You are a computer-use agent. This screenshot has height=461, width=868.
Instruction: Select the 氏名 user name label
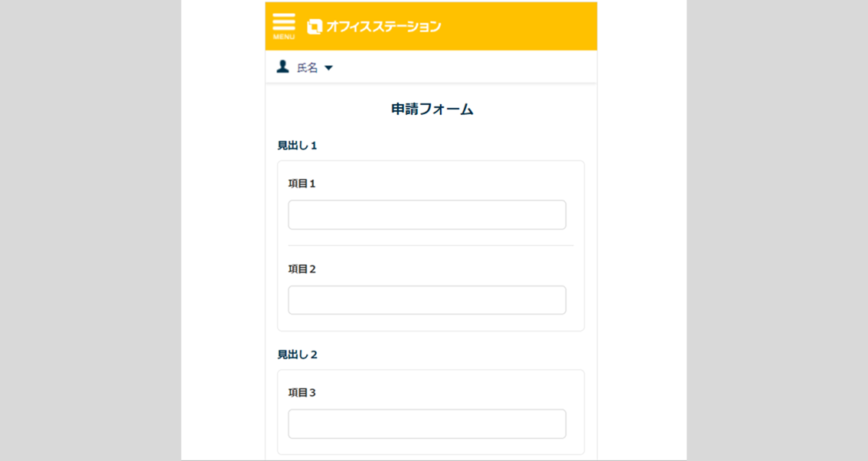(307, 68)
